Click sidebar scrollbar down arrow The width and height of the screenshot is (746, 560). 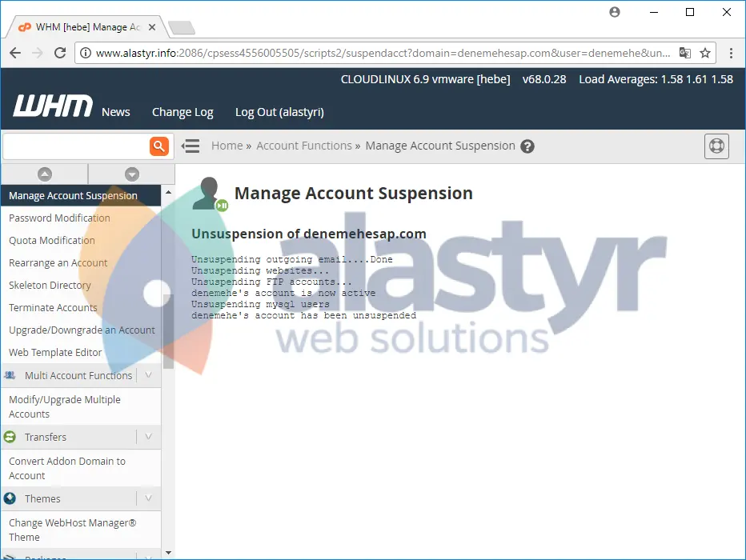click(168, 552)
